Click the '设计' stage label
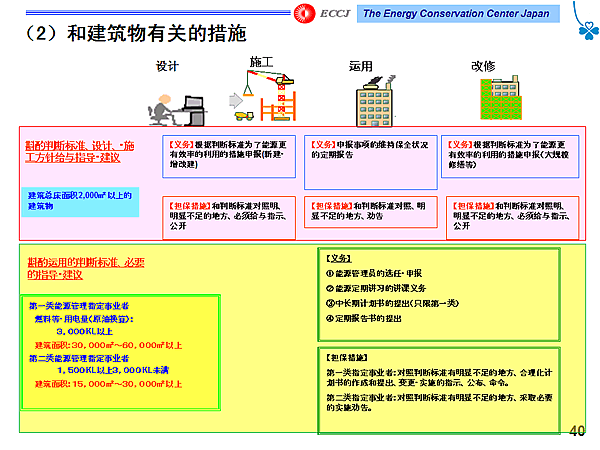 click(x=167, y=66)
